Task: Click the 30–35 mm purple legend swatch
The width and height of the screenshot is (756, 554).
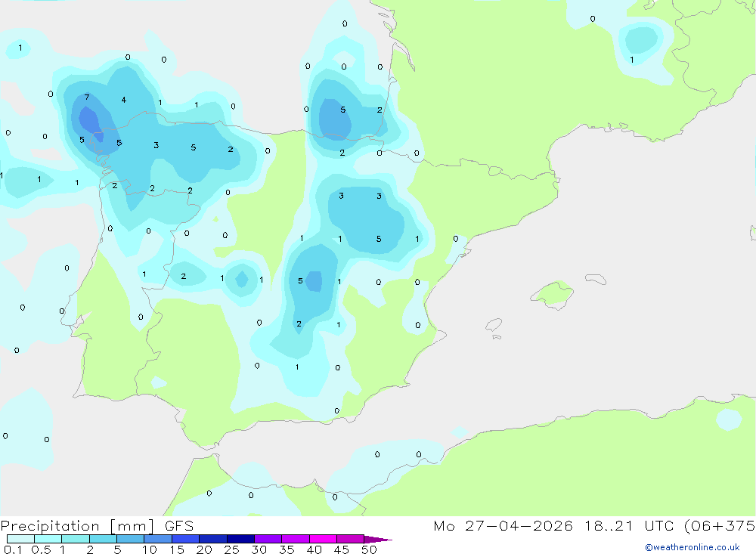Action: [268, 539]
